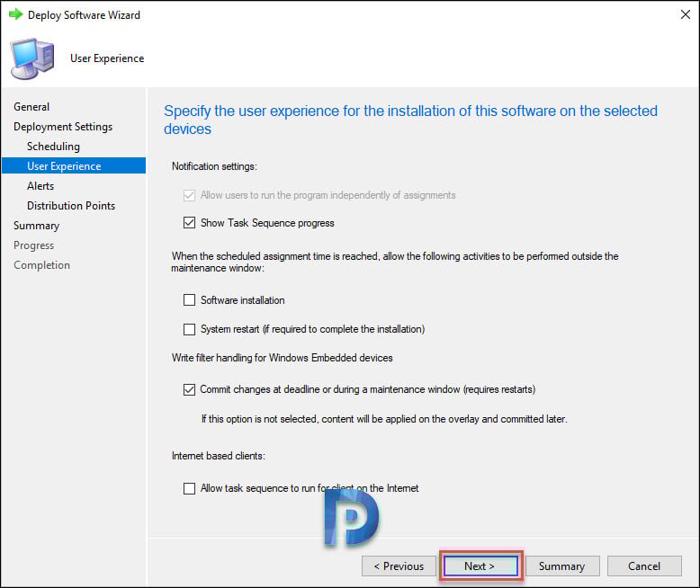The width and height of the screenshot is (700, 588).
Task: Toggle Show Task Sequence progress checkbox
Action: tap(189, 223)
